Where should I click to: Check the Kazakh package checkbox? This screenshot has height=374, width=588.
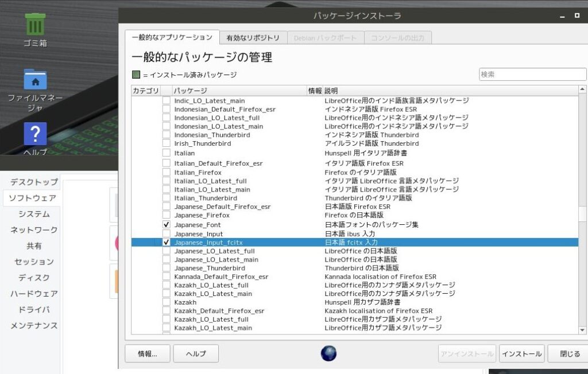(165, 302)
